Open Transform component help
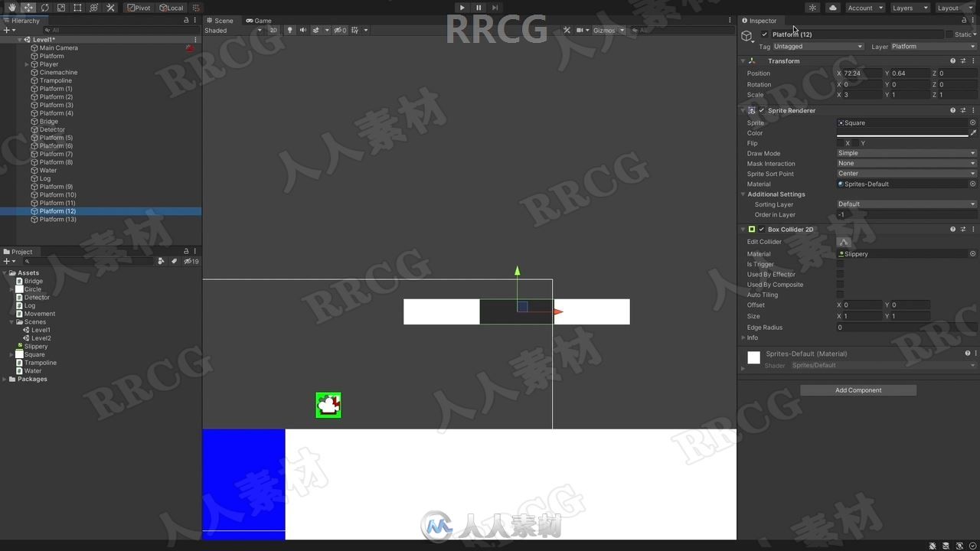Image resolution: width=980 pixels, height=551 pixels. (x=952, y=60)
